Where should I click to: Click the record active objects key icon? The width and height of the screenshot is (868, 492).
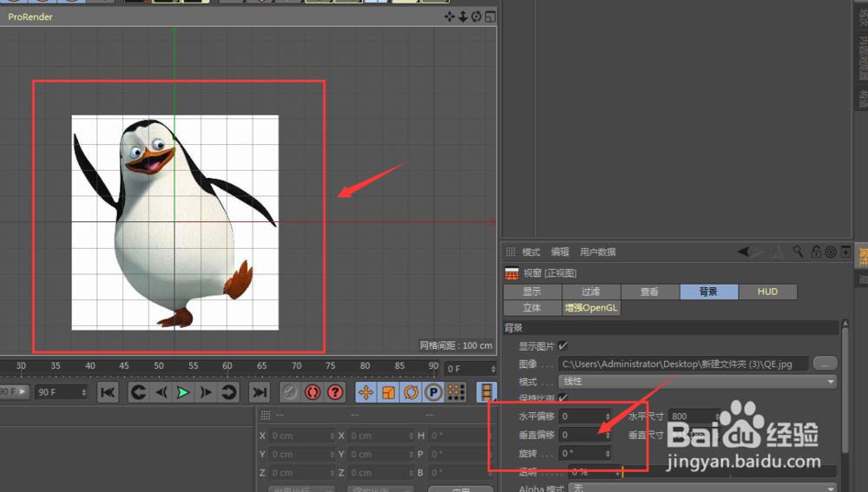(x=290, y=392)
